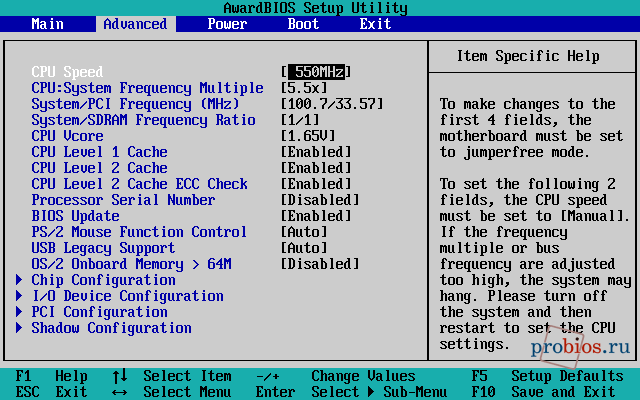Open the Boot menu tab
Screen dimensions: 640x400
[303, 24]
